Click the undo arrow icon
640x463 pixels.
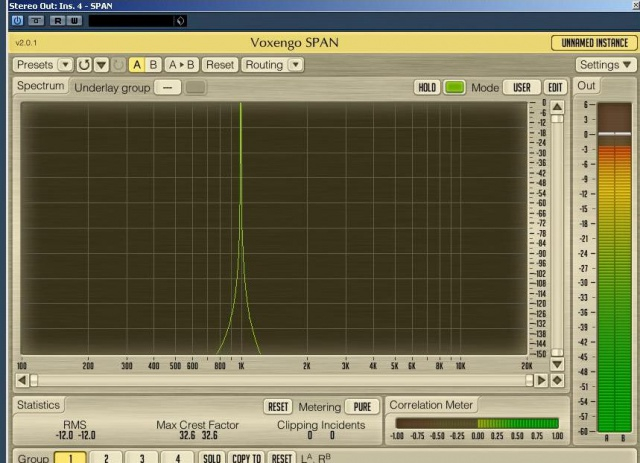84,65
